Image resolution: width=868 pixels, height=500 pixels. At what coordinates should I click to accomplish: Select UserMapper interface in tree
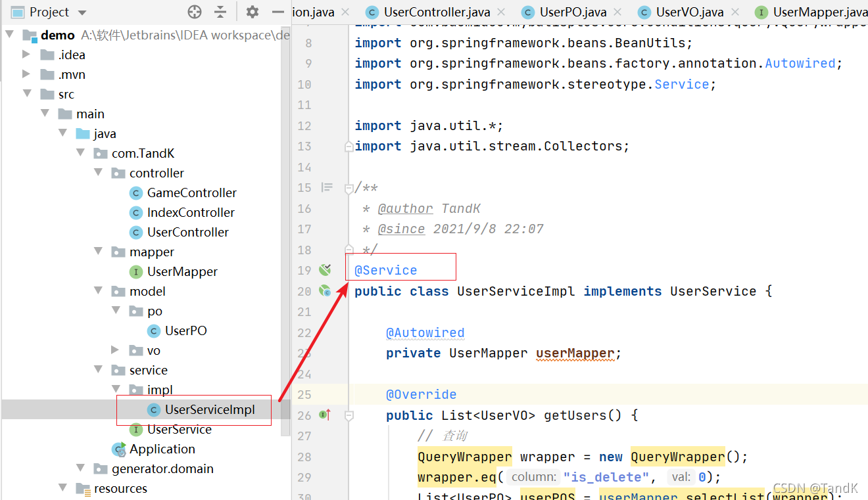[182, 272]
